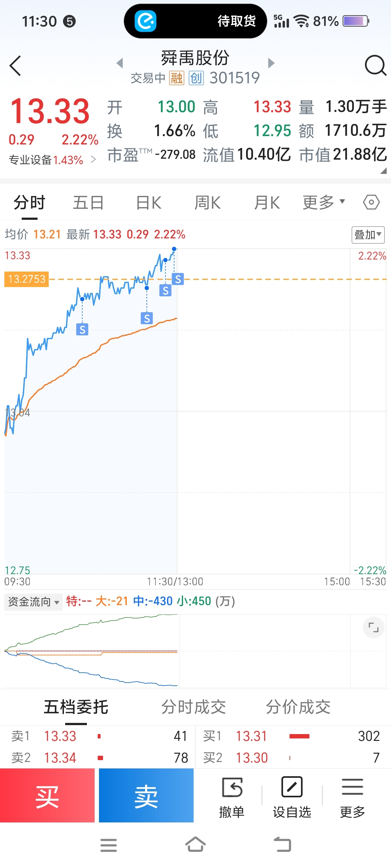Go to next stock arrow

(x=271, y=63)
